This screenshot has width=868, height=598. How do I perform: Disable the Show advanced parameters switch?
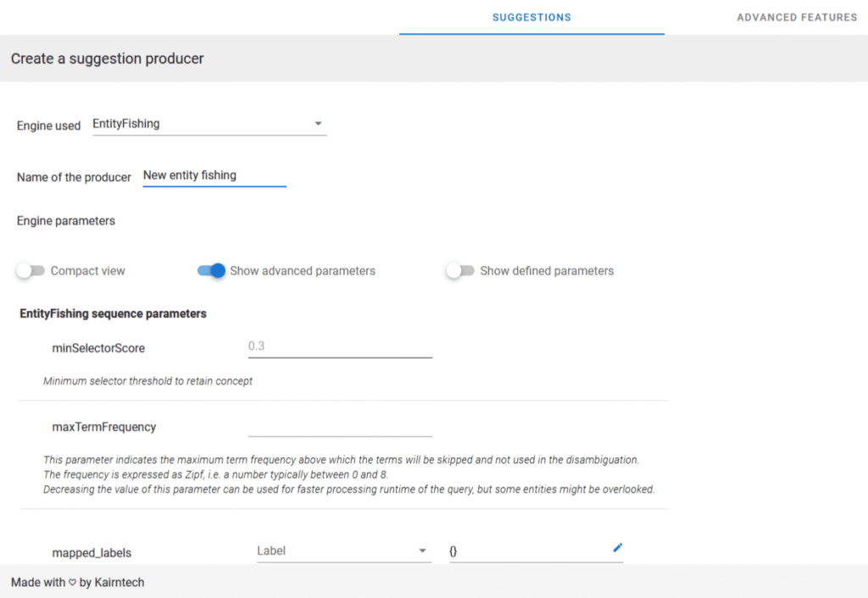tap(212, 271)
